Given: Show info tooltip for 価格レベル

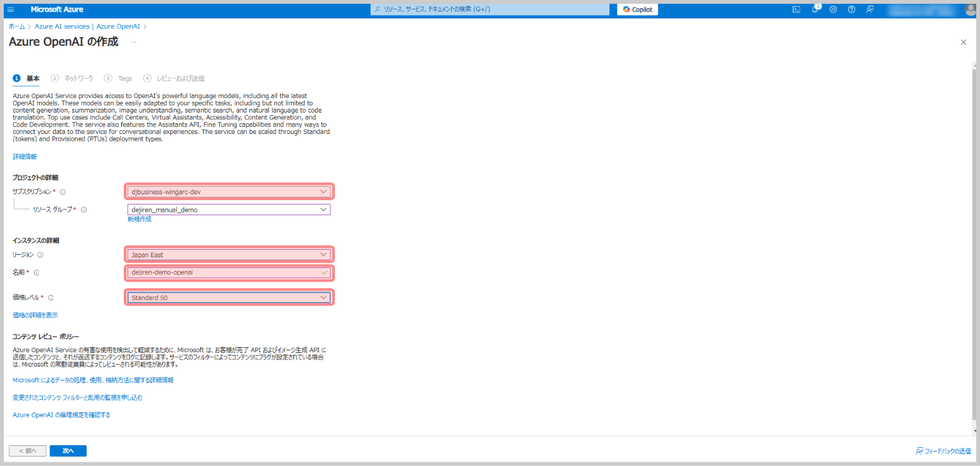Looking at the screenshot, I should tap(51, 297).
